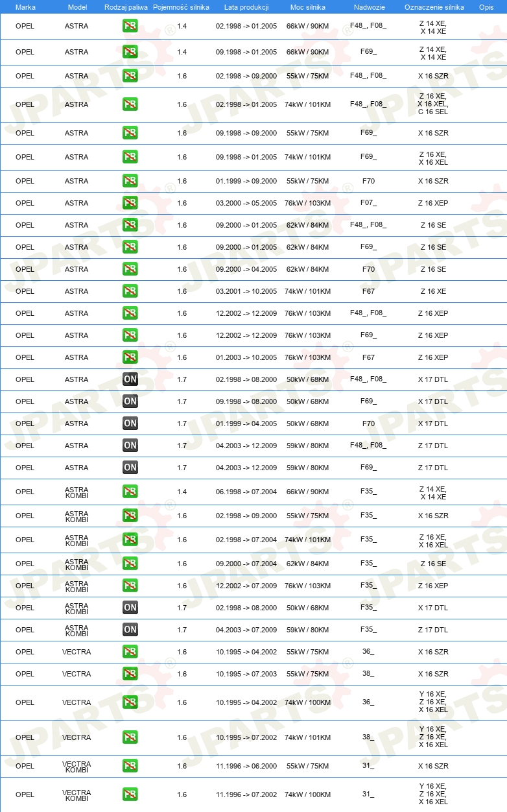Screen dimensions: 507x812
Task: Click the date cell "01.2003 -> 10.2005"
Action: [x=246, y=358]
